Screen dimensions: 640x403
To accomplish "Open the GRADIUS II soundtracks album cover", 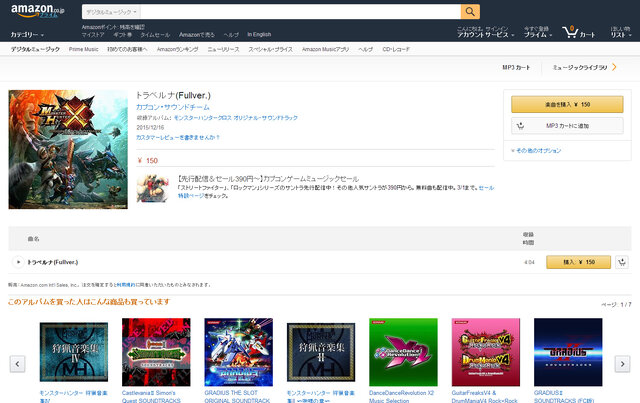I will (568, 352).
